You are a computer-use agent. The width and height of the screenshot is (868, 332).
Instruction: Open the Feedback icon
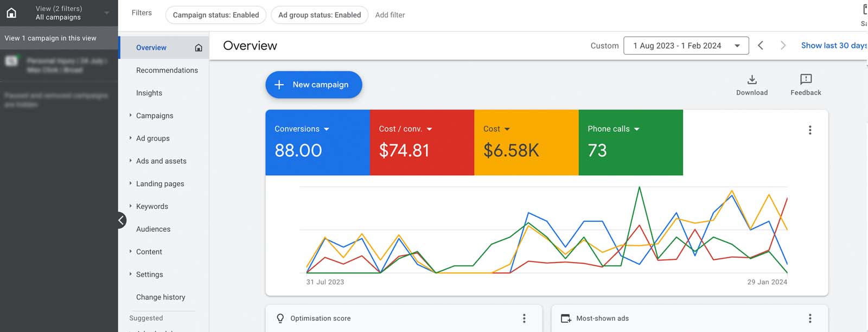806,80
